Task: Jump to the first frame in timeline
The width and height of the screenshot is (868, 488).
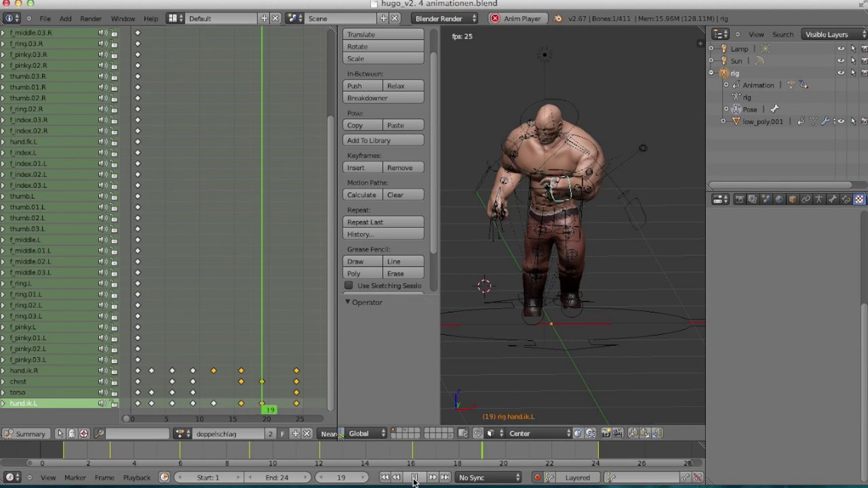Action: tap(384, 478)
